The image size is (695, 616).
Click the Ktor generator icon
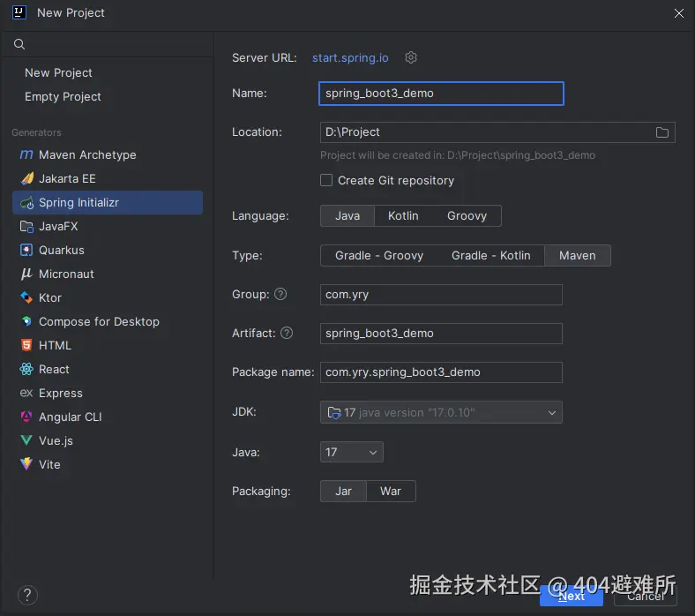click(x=26, y=297)
